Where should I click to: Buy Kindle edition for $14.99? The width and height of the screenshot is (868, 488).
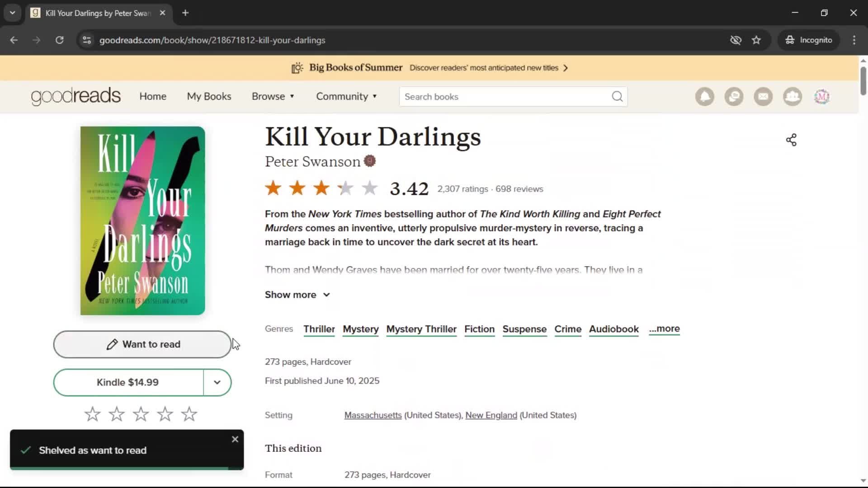click(128, 382)
